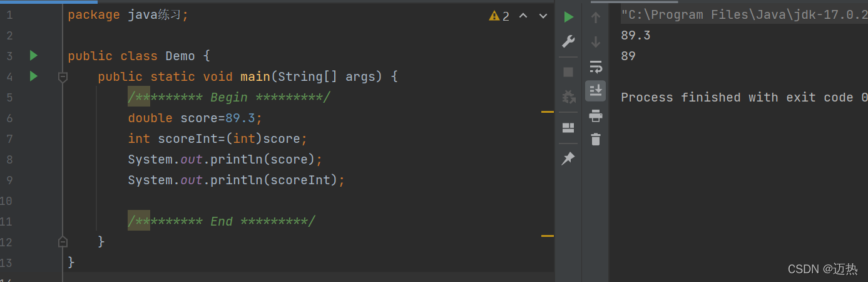The width and height of the screenshot is (868, 282).
Task: Click the End comment line
Action: (222, 221)
